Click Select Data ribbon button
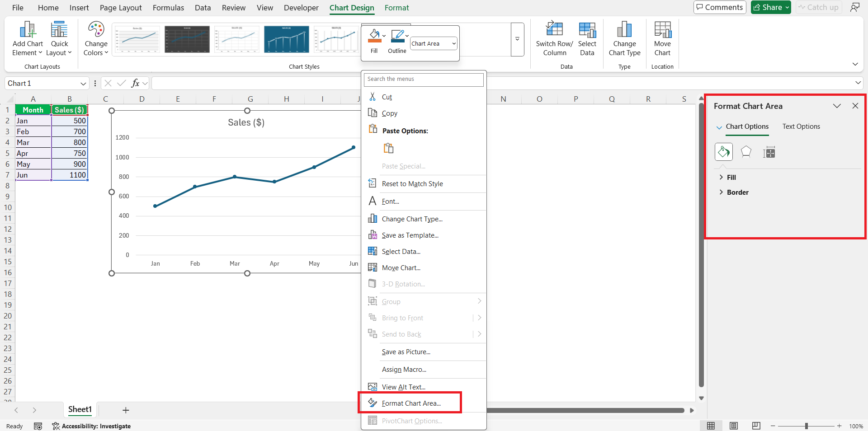The height and width of the screenshot is (431, 868). [x=587, y=39]
